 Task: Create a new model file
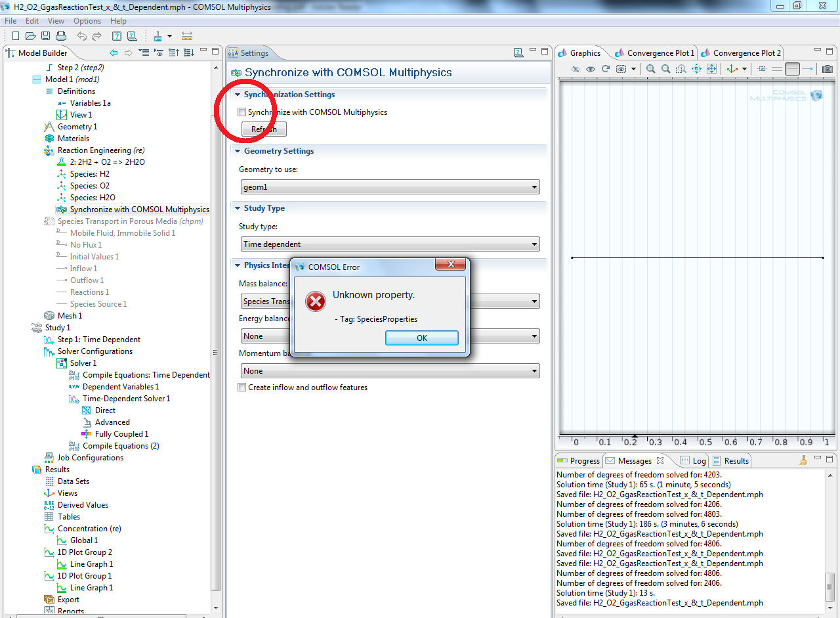click(x=15, y=36)
